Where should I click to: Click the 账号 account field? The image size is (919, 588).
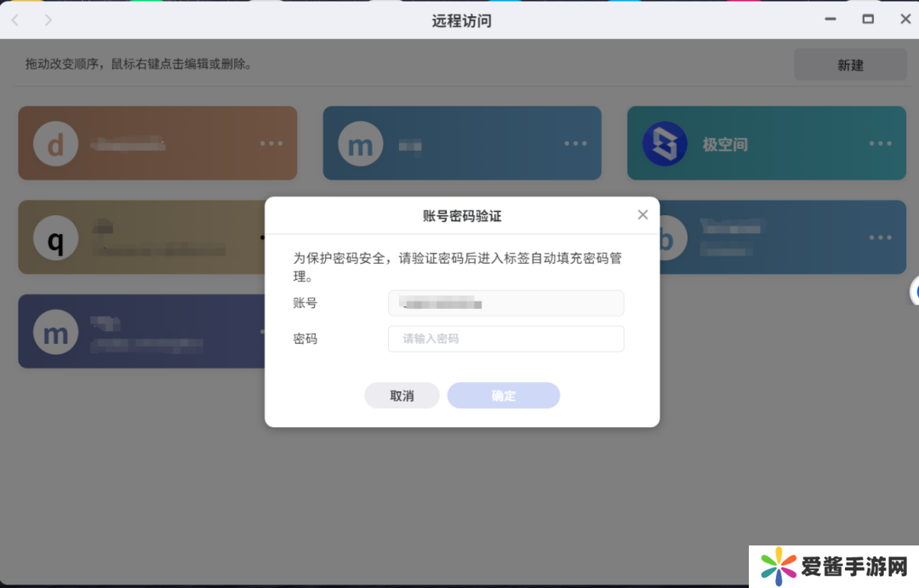click(x=505, y=303)
